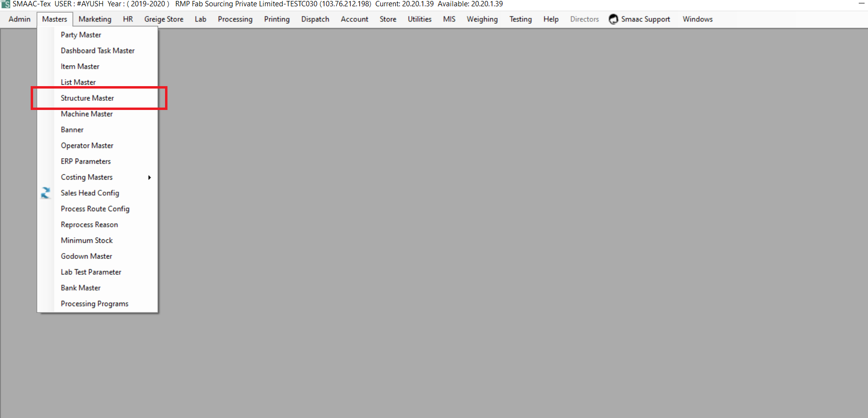Open the Printing menu
Screen dimensions: 868x418
(277, 19)
